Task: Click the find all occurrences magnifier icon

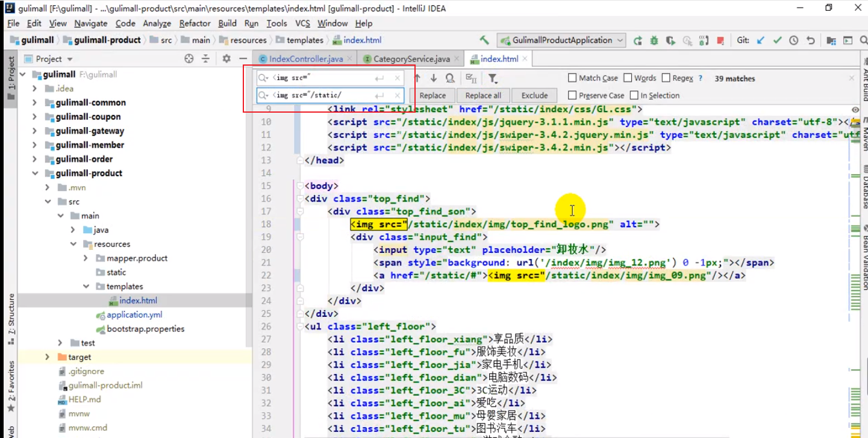Action: pos(450,78)
